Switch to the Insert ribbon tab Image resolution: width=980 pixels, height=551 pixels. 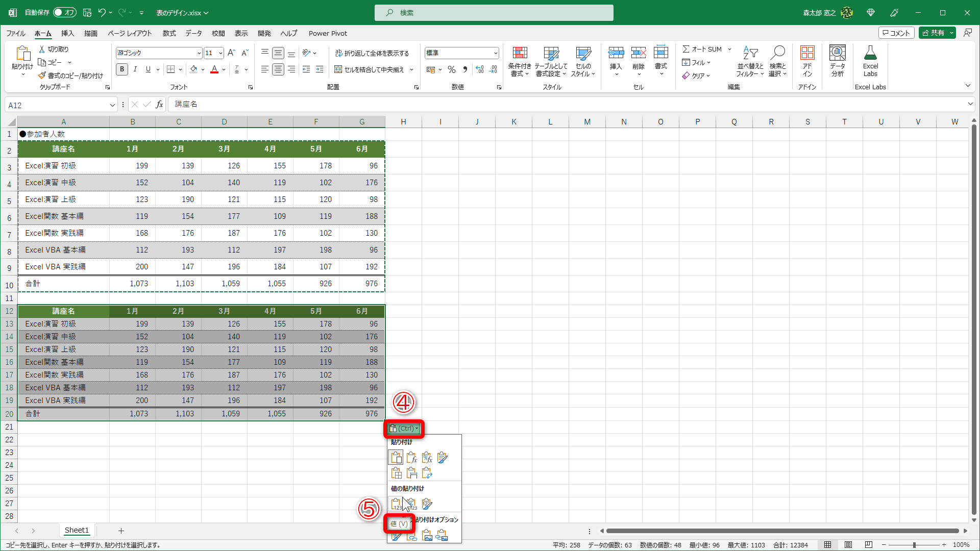point(67,33)
